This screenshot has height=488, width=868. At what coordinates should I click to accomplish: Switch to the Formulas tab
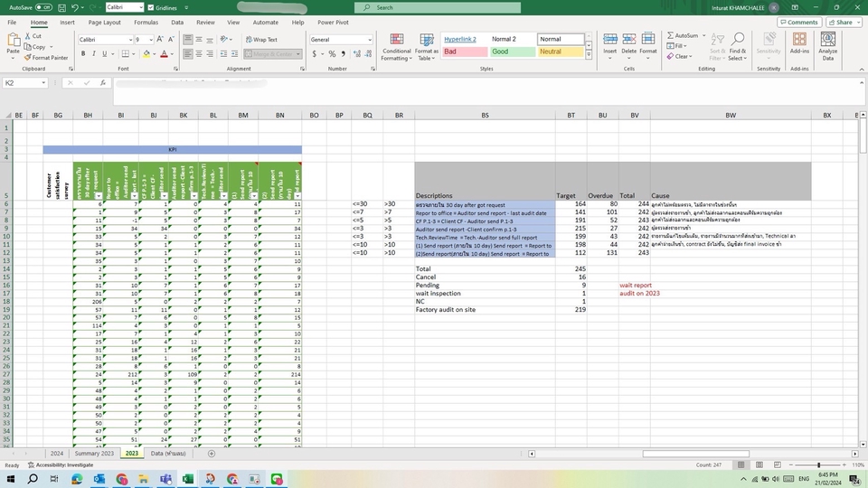[146, 23]
